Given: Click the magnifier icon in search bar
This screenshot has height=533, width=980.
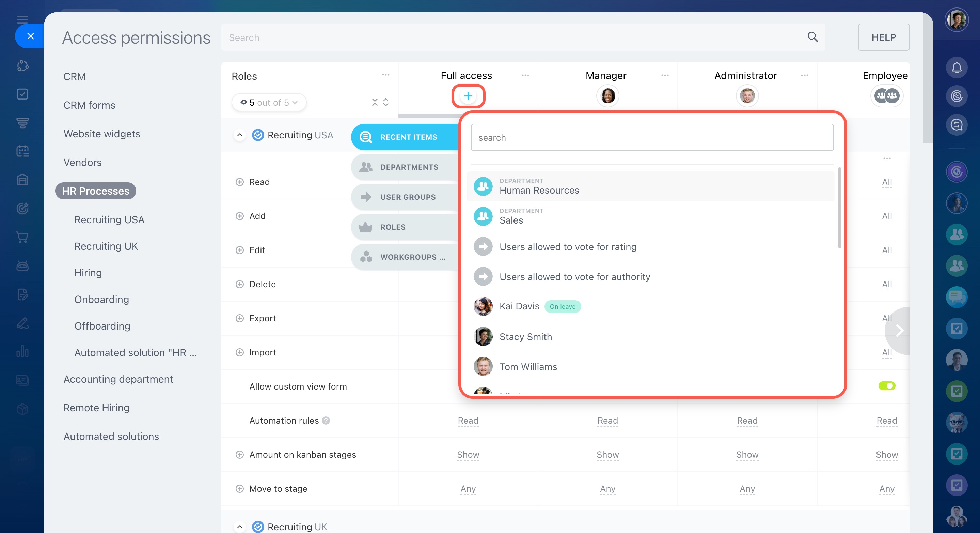Looking at the screenshot, I should pos(812,37).
